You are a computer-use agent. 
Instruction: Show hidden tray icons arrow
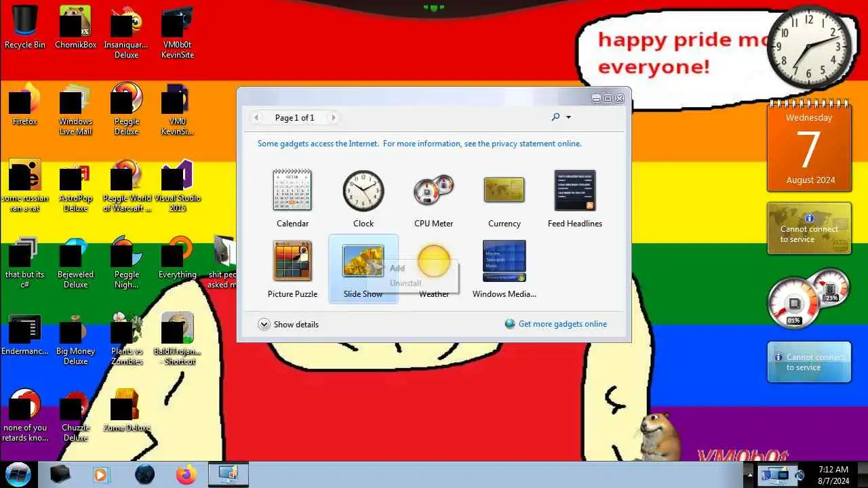point(749,474)
